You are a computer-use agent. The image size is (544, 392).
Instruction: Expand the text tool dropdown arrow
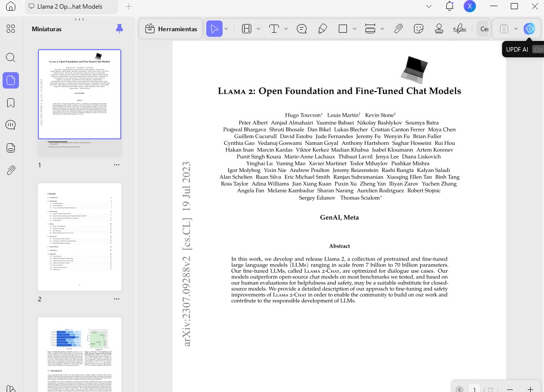(287, 29)
